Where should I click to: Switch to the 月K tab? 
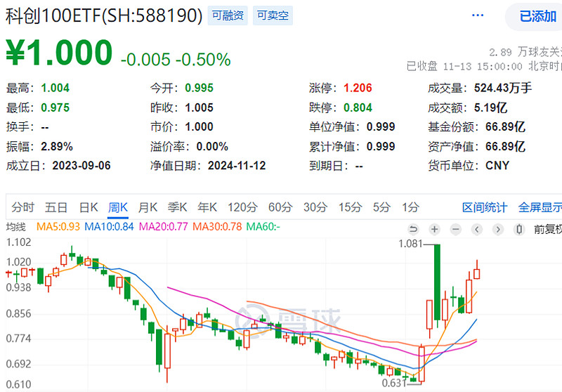tap(148, 207)
